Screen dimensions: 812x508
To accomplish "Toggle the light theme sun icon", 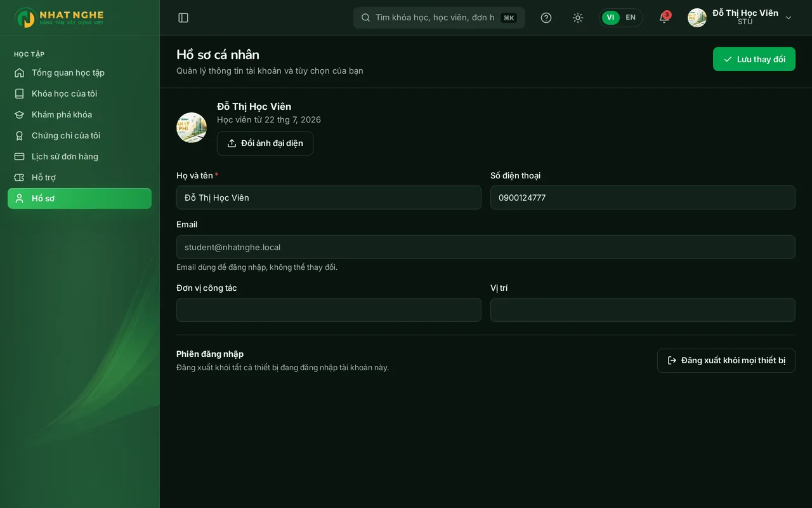I will pyautogui.click(x=578, y=18).
